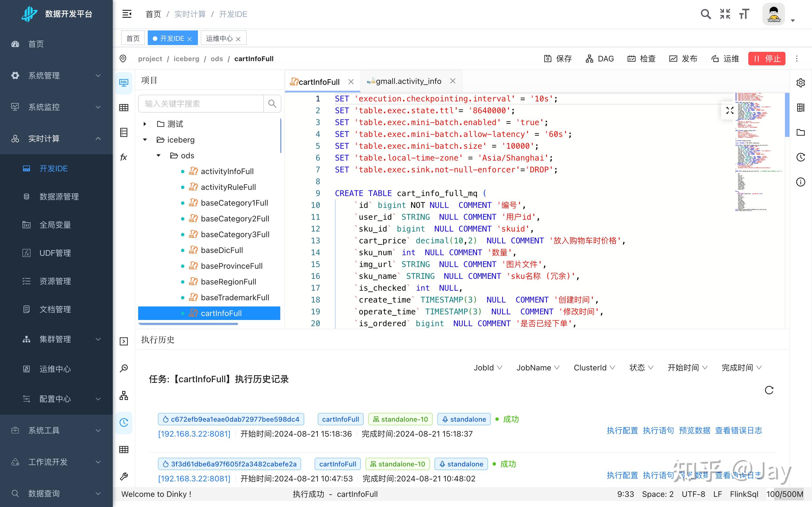Image resolution: width=812 pixels, height=507 pixels.
Task: Click the 输入关键字搜索 search field
Action: [x=201, y=104]
